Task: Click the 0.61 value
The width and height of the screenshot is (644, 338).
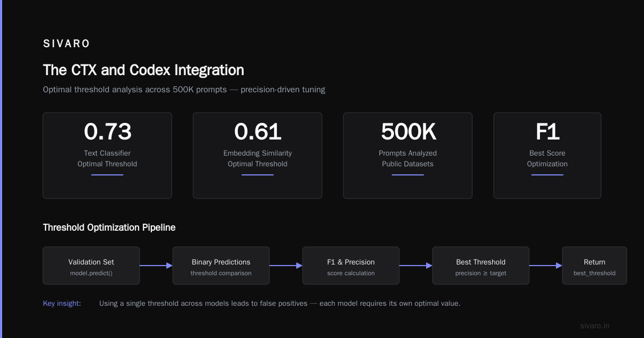Action: [x=258, y=132]
